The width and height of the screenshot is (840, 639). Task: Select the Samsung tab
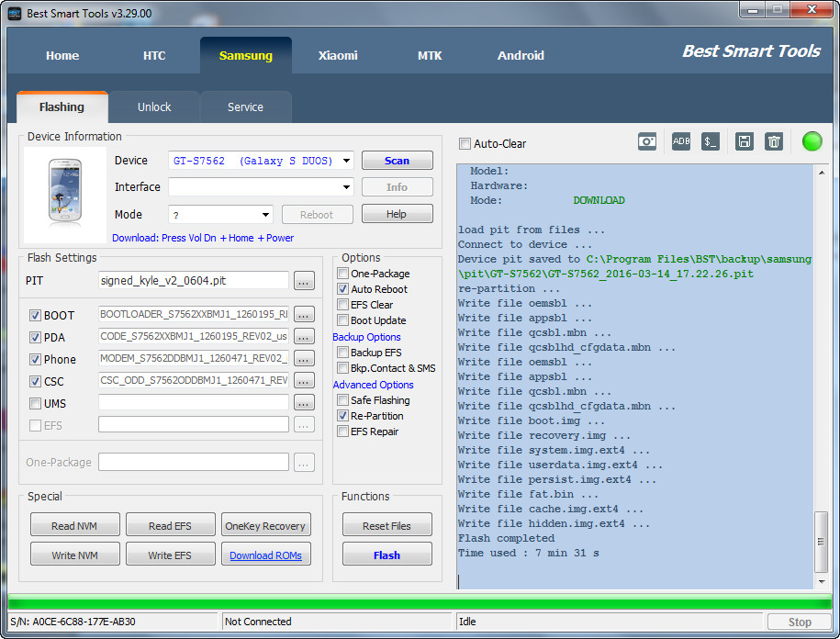[246, 56]
